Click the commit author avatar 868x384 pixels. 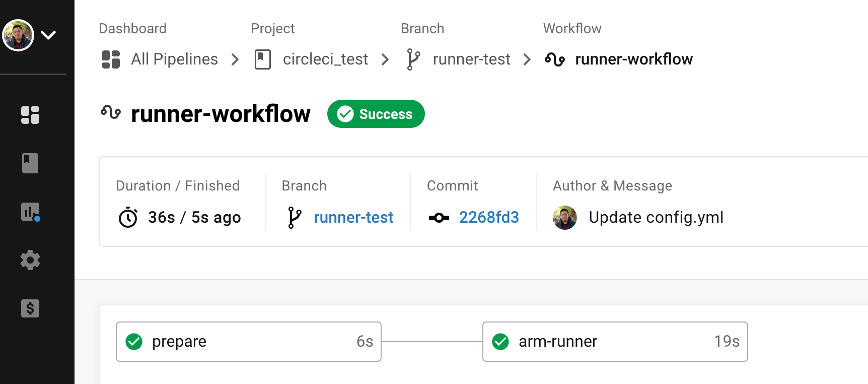click(565, 218)
